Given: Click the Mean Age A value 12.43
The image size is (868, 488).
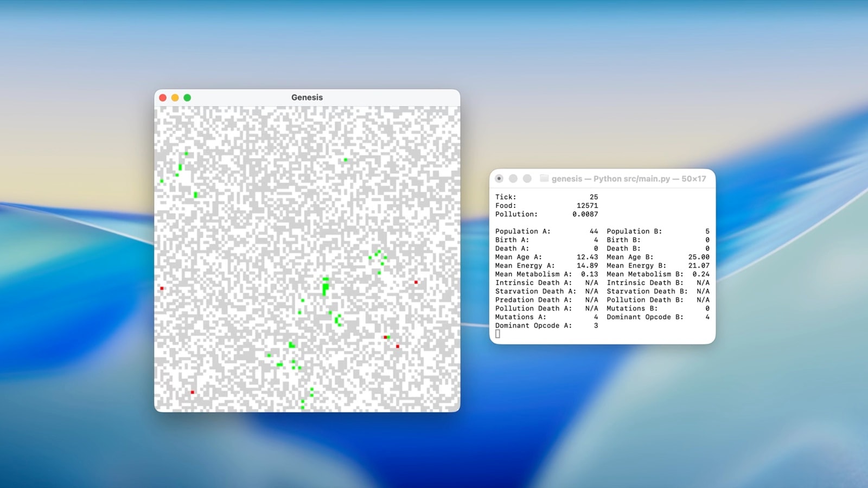Looking at the screenshot, I should 587,257.
